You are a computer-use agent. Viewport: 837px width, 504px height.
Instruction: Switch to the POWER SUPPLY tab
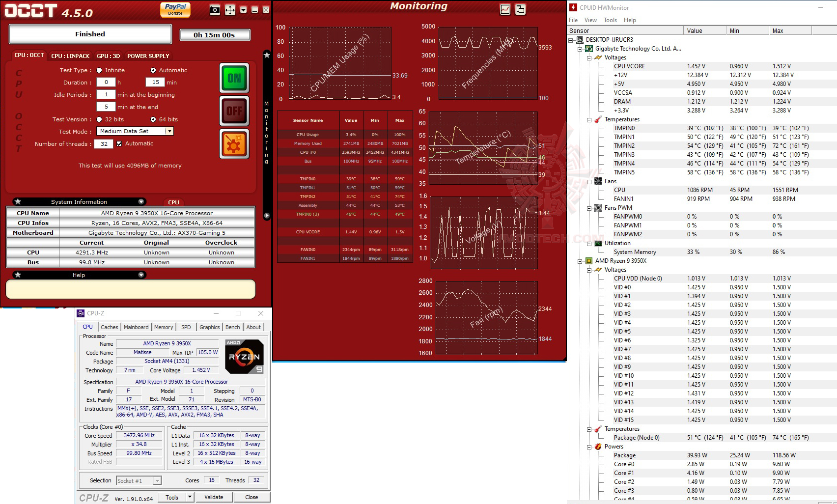(148, 56)
